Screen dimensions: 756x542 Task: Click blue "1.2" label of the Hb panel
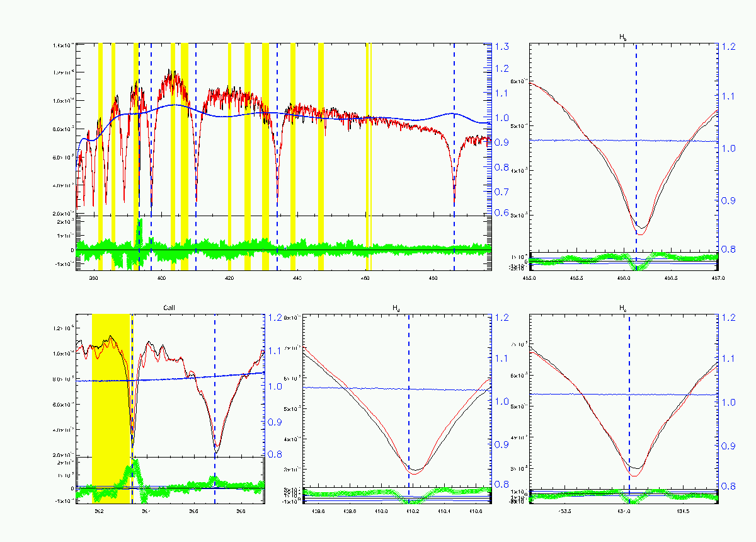point(728,47)
